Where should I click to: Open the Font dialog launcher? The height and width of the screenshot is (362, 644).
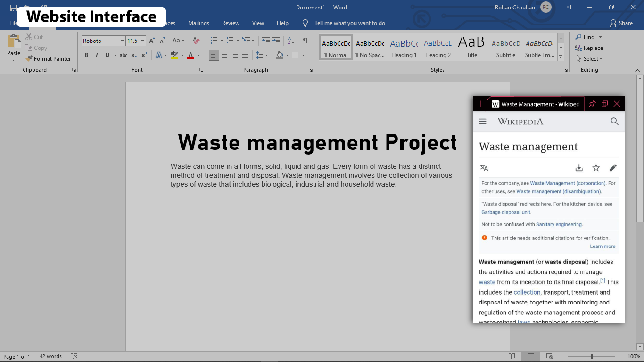click(x=201, y=70)
